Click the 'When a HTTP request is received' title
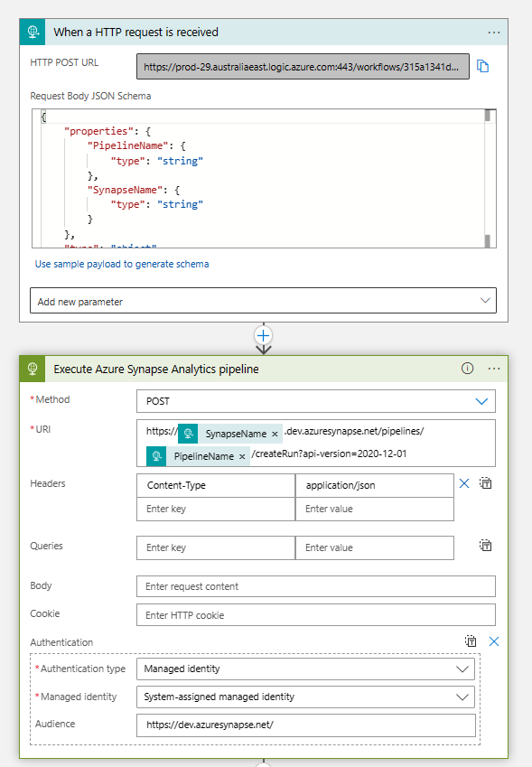Image resolution: width=532 pixels, height=767 pixels. pos(135,33)
